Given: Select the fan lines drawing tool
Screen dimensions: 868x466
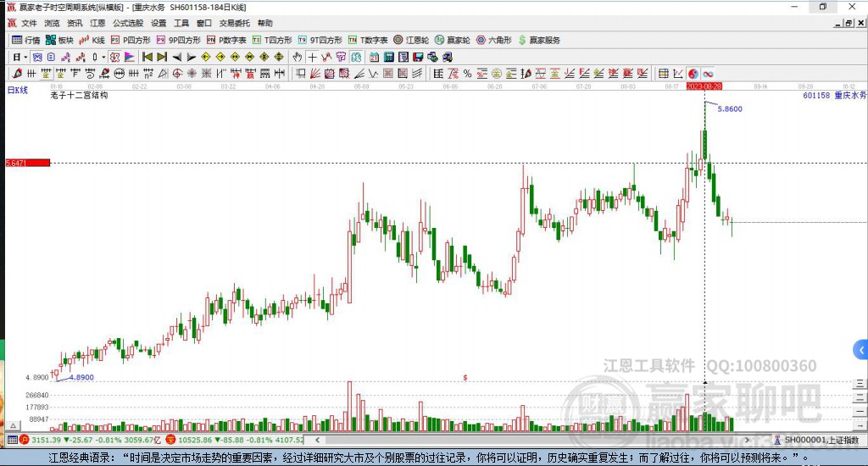Looking at the screenshot, I should point(315,73).
